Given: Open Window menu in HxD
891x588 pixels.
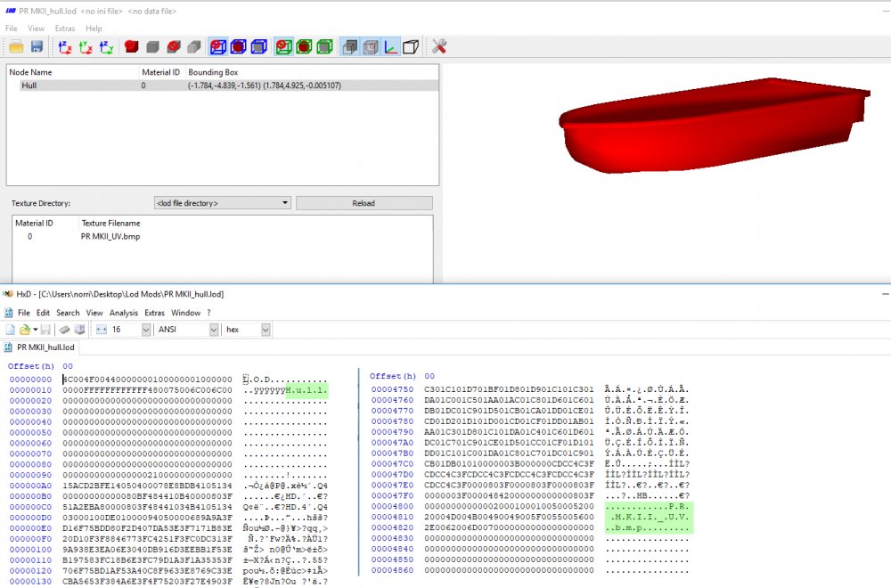Looking at the screenshot, I should click(x=186, y=313).
